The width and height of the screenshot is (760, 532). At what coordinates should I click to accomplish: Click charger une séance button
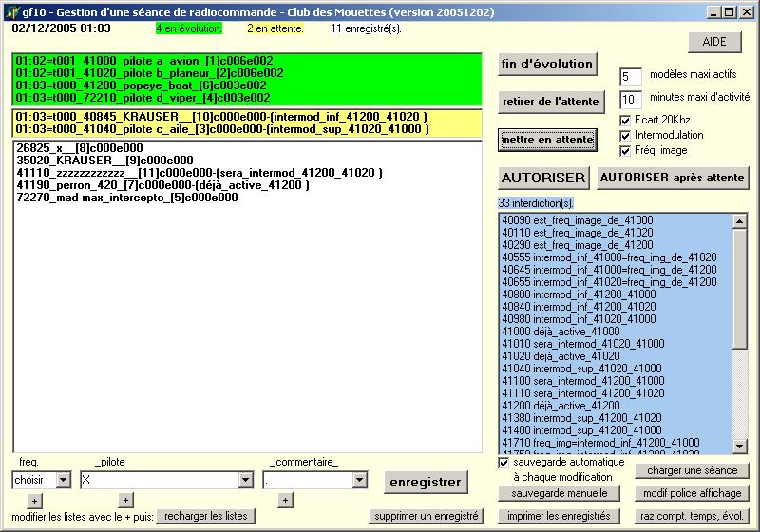pyautogui.click(x=693, y=470)
